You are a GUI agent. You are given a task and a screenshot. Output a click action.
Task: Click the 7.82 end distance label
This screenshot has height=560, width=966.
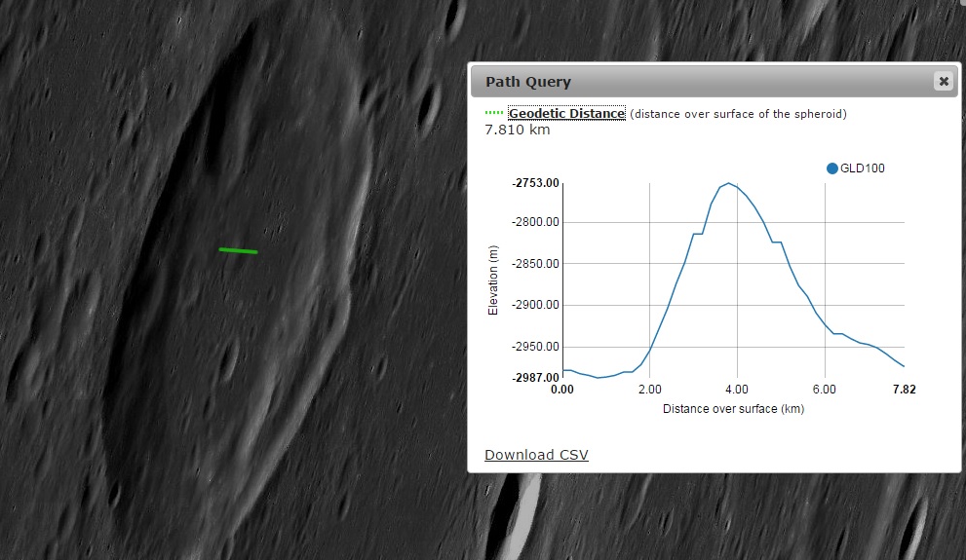(x=904, y=390)
